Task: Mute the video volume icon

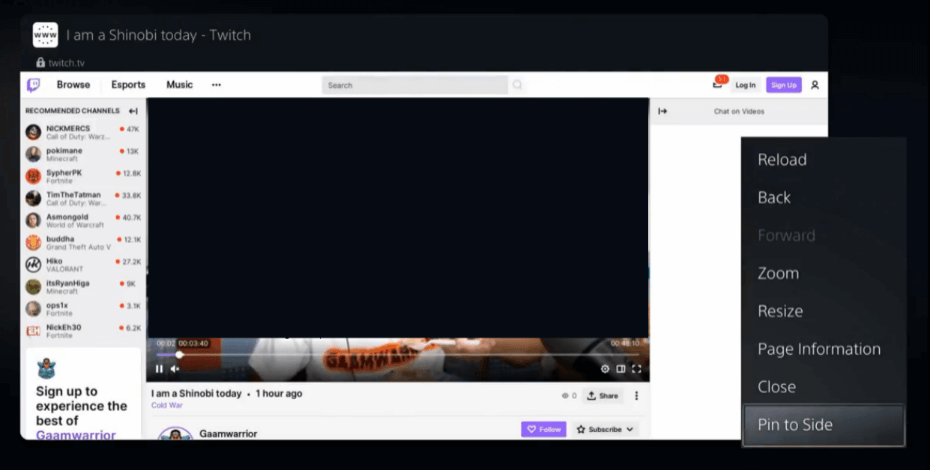Action: coord(175,369)
